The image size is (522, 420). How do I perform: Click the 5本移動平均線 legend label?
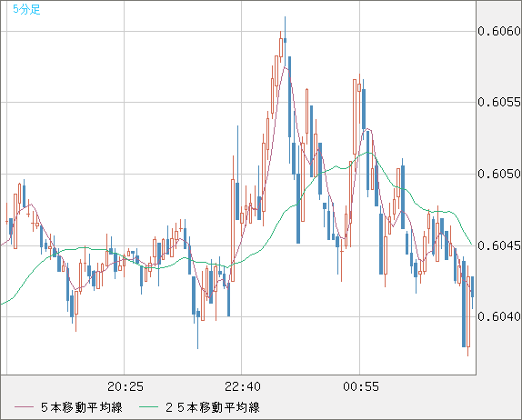(82, 407)
